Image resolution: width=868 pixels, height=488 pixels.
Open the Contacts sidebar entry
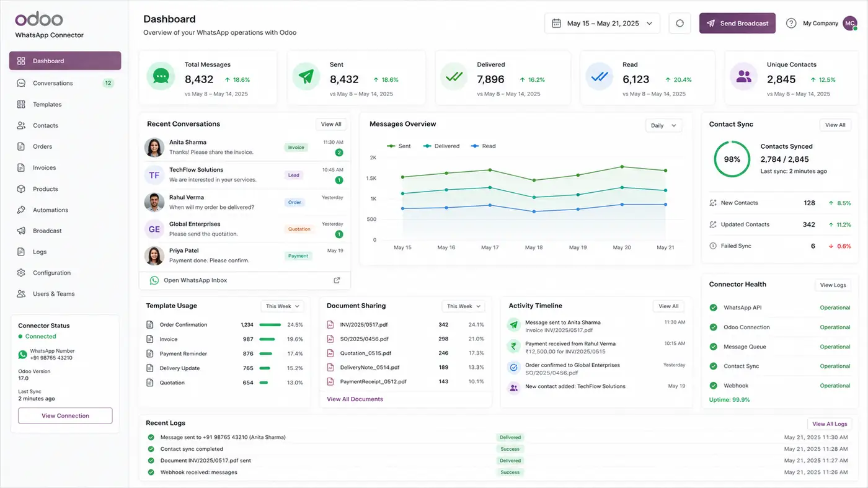[65, 125]
